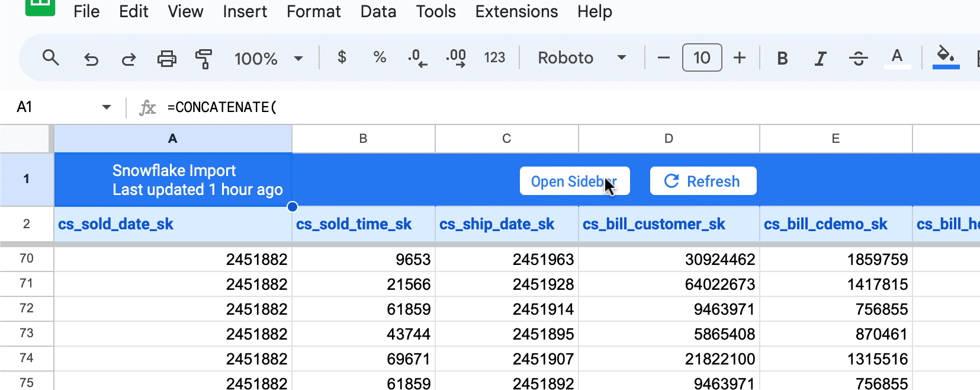Open the Tools menu
The image size is (980, 390).
tap(436, 11)
